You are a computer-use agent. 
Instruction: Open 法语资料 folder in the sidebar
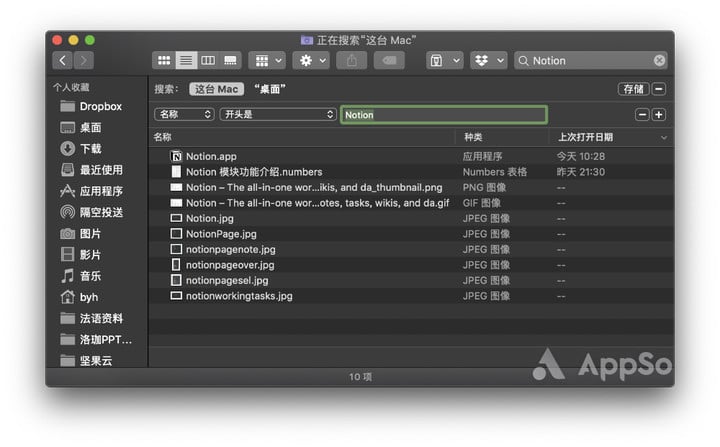91,318
